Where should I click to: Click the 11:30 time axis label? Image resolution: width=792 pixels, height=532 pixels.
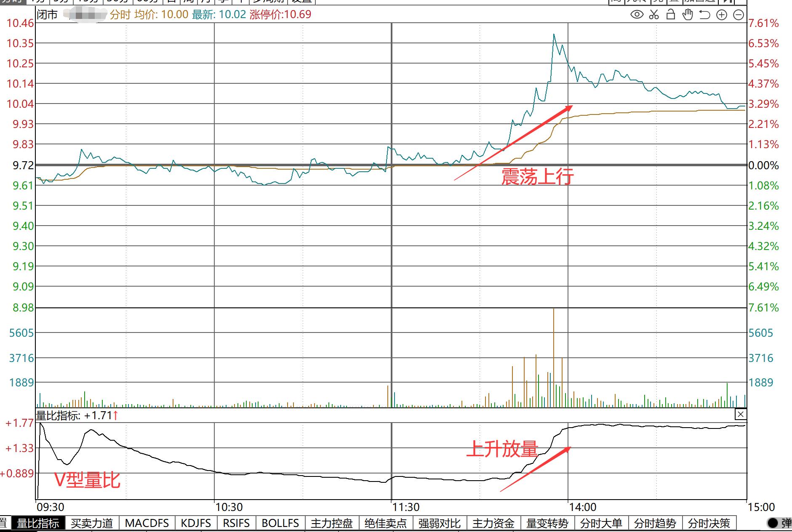(x=406, y=507)
